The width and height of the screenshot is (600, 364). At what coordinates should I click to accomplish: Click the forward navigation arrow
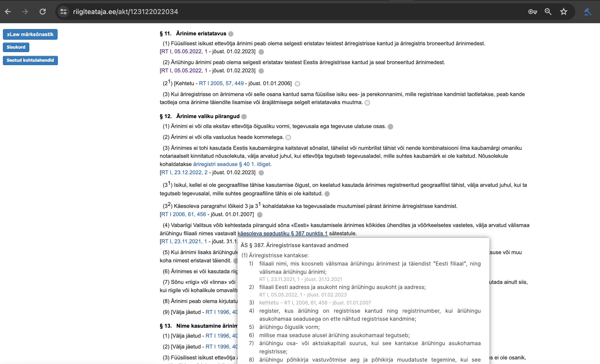[x=25, y=11]
